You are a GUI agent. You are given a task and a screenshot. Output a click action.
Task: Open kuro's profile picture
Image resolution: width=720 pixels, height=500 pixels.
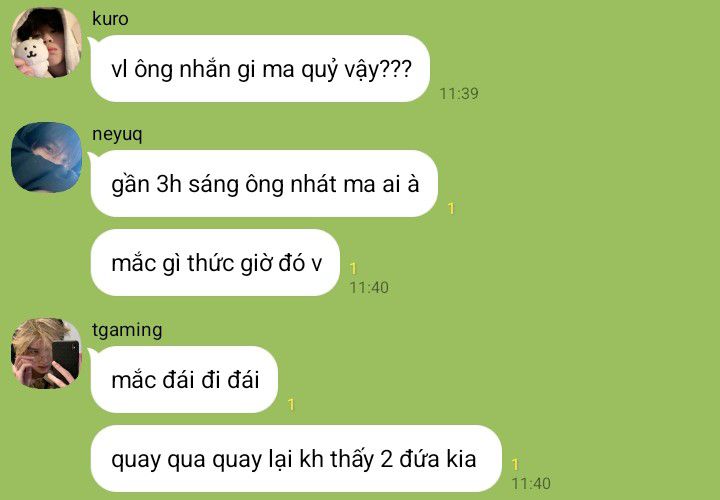point(46,42)
